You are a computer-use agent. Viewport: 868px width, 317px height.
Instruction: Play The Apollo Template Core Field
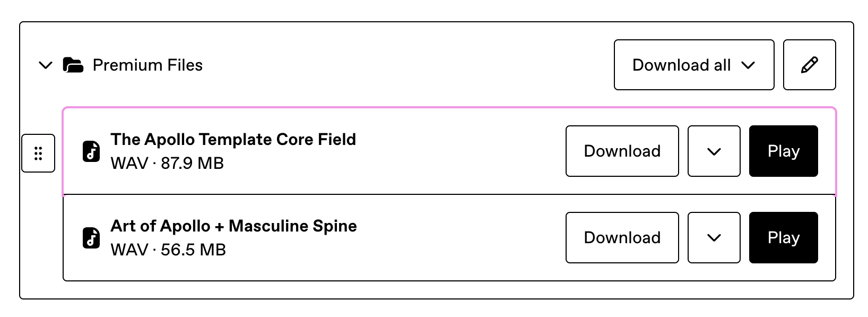(784, 151)
